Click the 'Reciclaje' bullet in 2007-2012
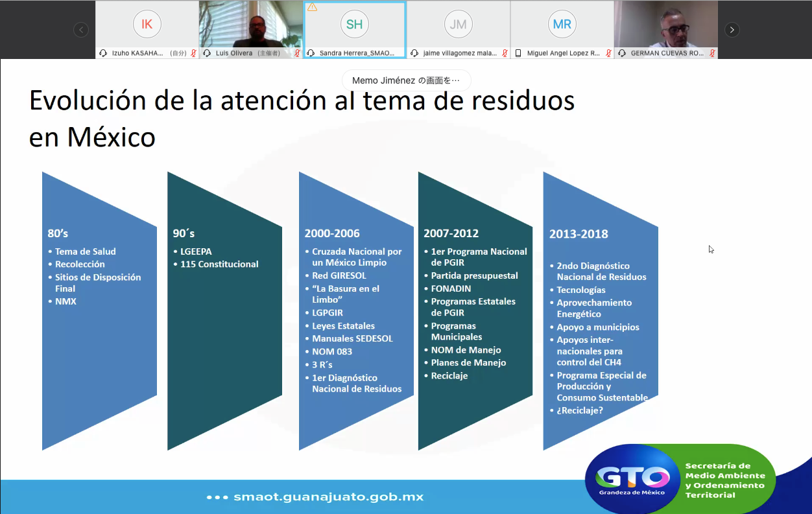812x514 pixels. [449, 376]
